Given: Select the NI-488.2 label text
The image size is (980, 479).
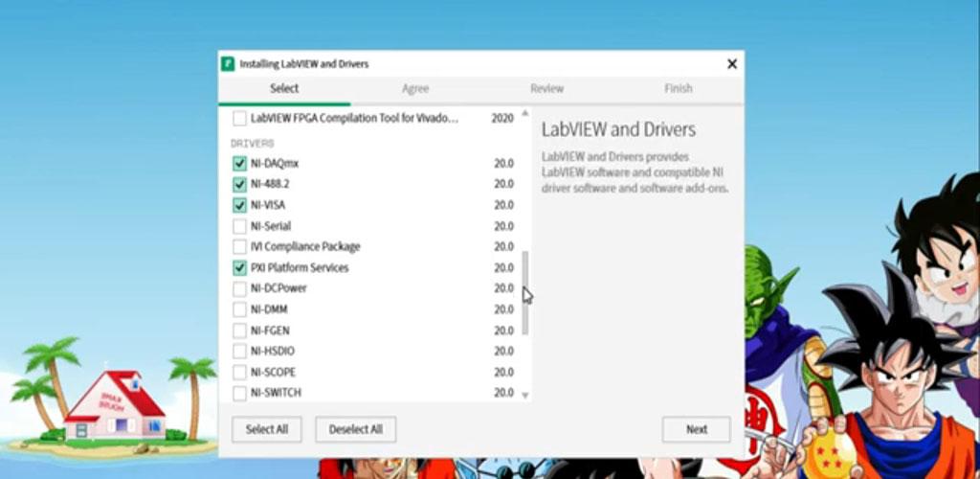Looking at the screenshot, I should point(269,185).
